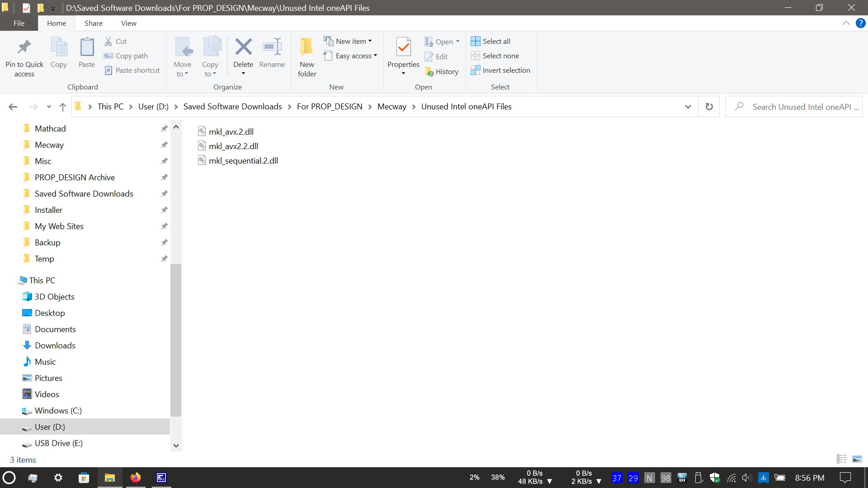Image resolution: width=868 pixels, height=488 pixels.
Task: Select the file mkl_sequential.2.dll
Action: [x=238, y=160]
